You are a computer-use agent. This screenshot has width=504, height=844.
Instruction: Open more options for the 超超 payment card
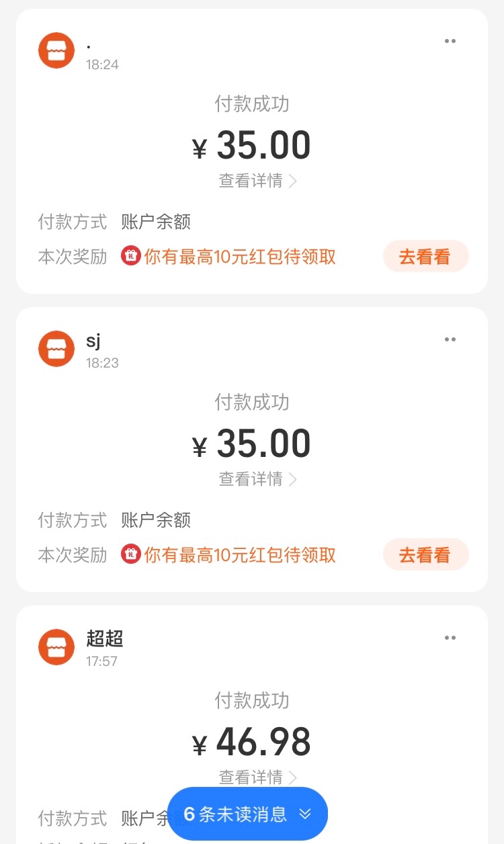[450, 638]
